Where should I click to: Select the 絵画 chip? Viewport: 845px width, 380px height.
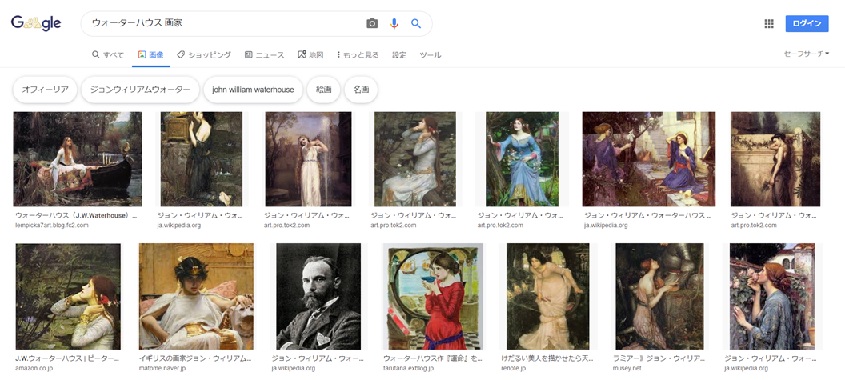click(x=323, y=89)
